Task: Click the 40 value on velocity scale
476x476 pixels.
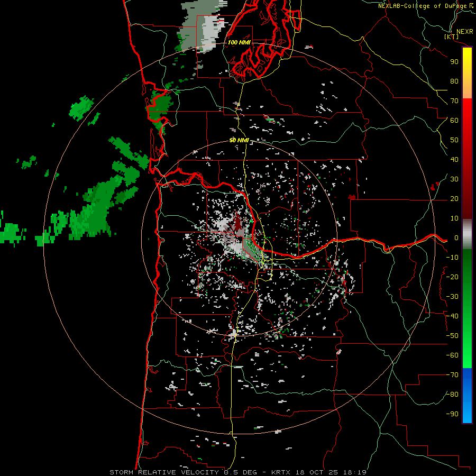Action: pos(454,159)
